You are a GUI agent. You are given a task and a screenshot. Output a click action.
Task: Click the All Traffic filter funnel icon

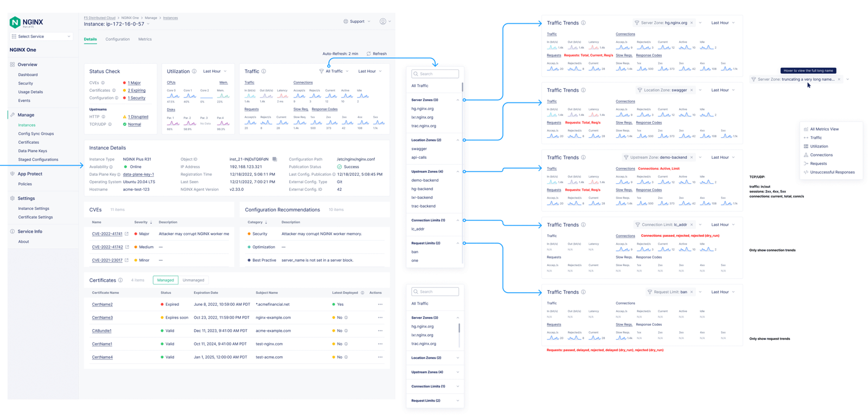pyautogui.click(x=321, y=72)
